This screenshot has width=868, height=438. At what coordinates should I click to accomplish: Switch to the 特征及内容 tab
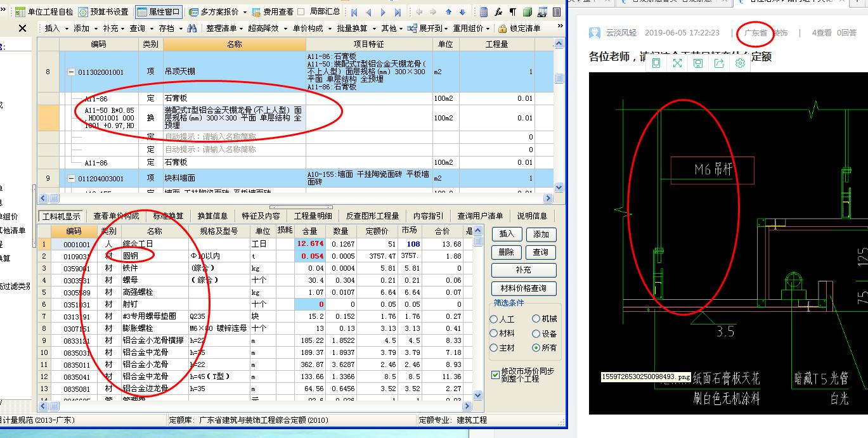coord(261,216)
